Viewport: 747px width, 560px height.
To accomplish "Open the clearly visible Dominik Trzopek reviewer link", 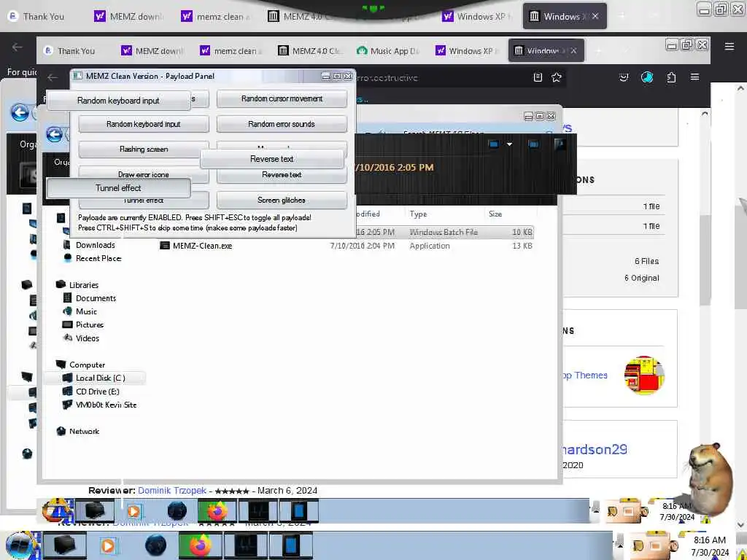I will (x=172, y=491).
